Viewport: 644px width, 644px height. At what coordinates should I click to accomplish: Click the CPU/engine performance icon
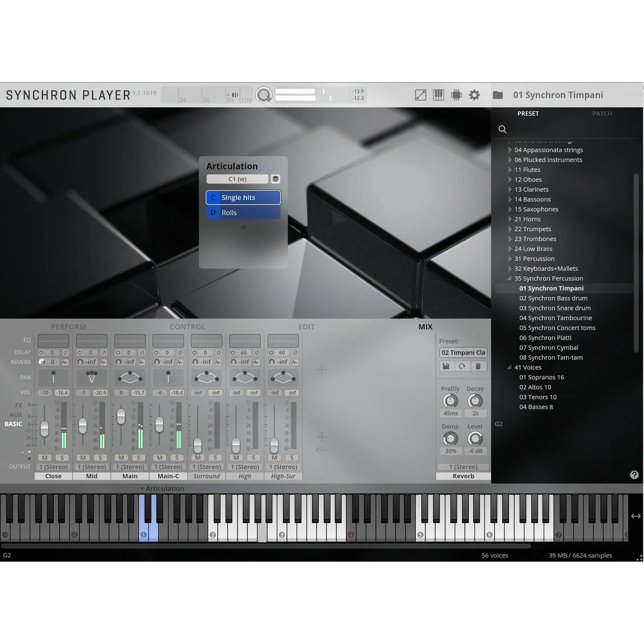pos(456,94)
